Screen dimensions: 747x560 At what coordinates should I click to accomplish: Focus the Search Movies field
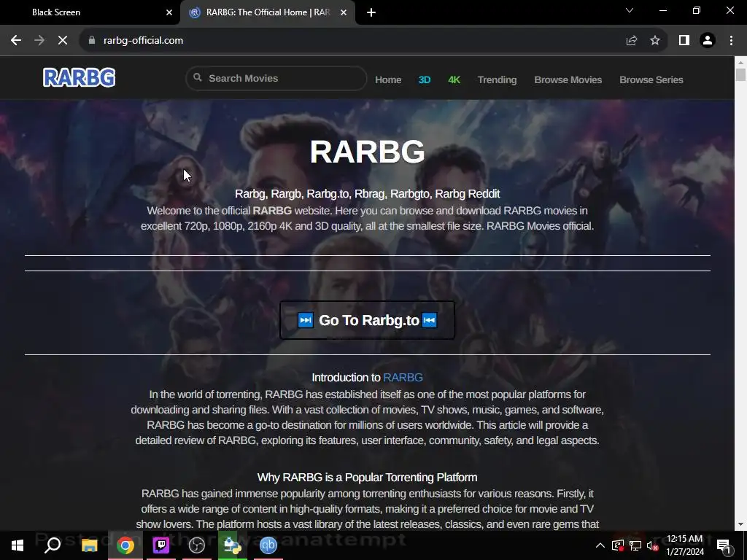276,78
